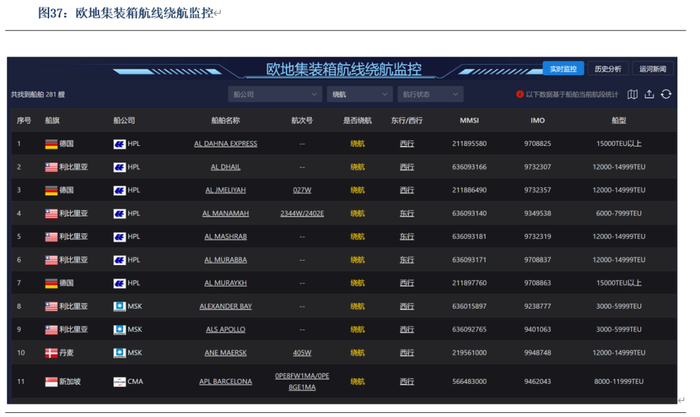The height and width of the screenshot is (417, 700).
Task: Click the refresh icon
Action: (666, 94)
